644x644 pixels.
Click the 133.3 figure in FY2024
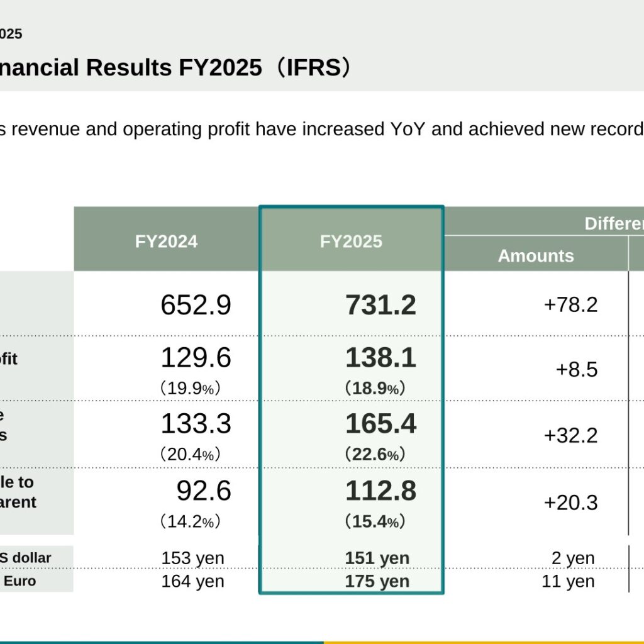[196, 423]
